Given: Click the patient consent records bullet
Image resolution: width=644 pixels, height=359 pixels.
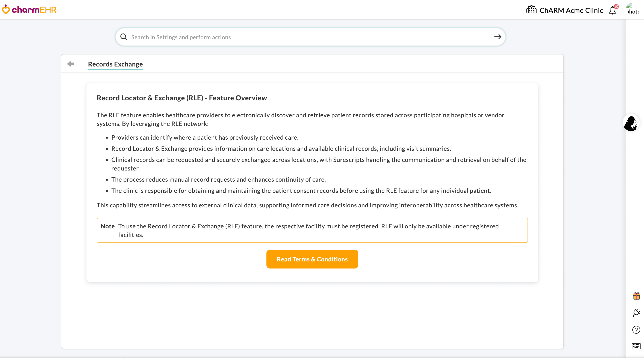Looking at the screenshot, I should [x=301, y=190].
